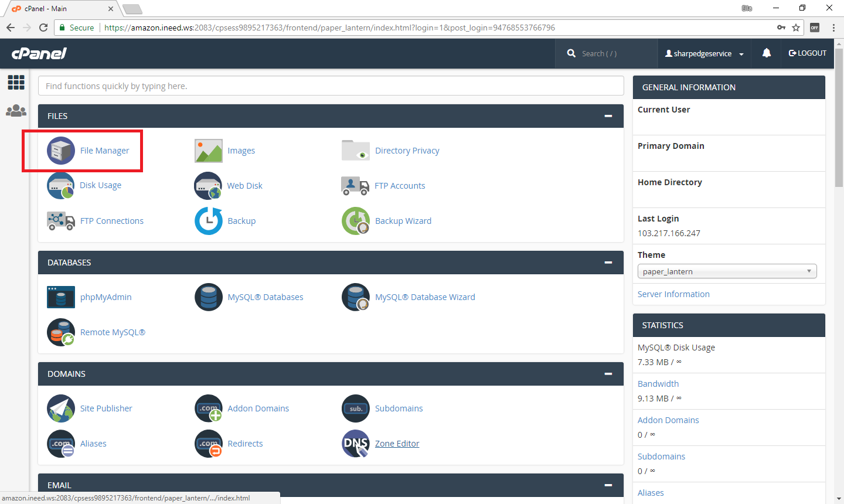Open the cPanel home grid icon
844x504 pixels.
[16, 83]
